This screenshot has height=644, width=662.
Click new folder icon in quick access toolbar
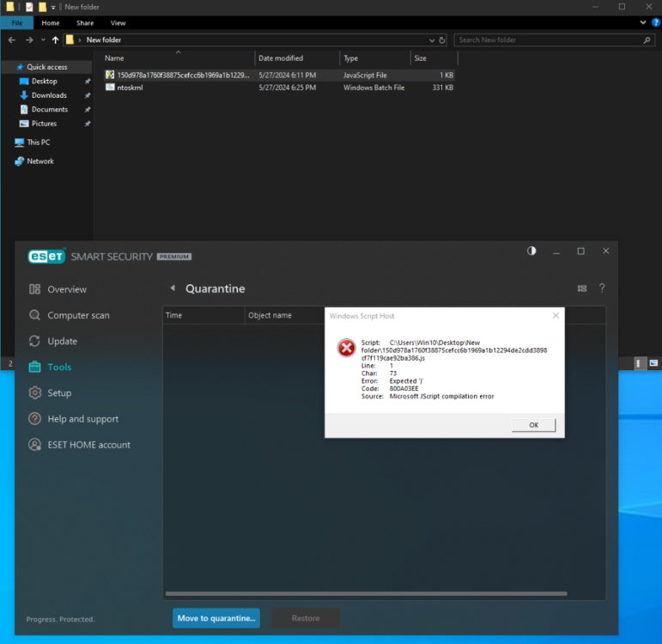pos(42,7)
